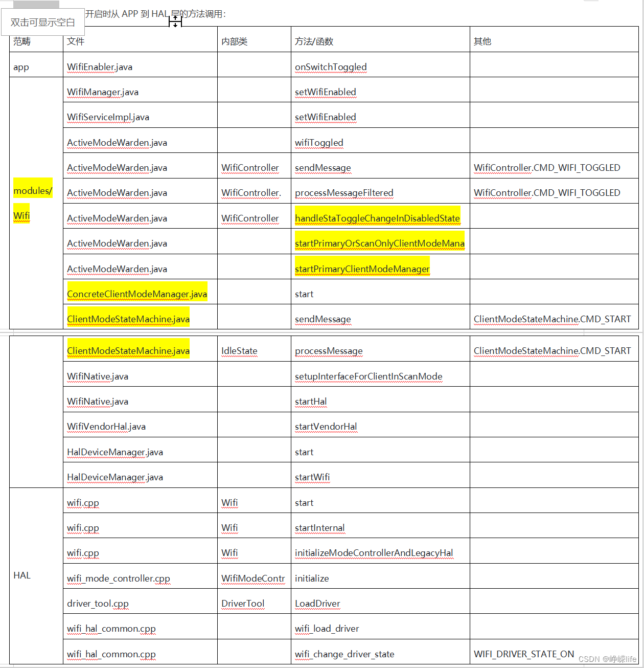
Task: Click the startVendorHal link in WifiVendorHal row
Action: pyautogui.click(x=326, y=427)
